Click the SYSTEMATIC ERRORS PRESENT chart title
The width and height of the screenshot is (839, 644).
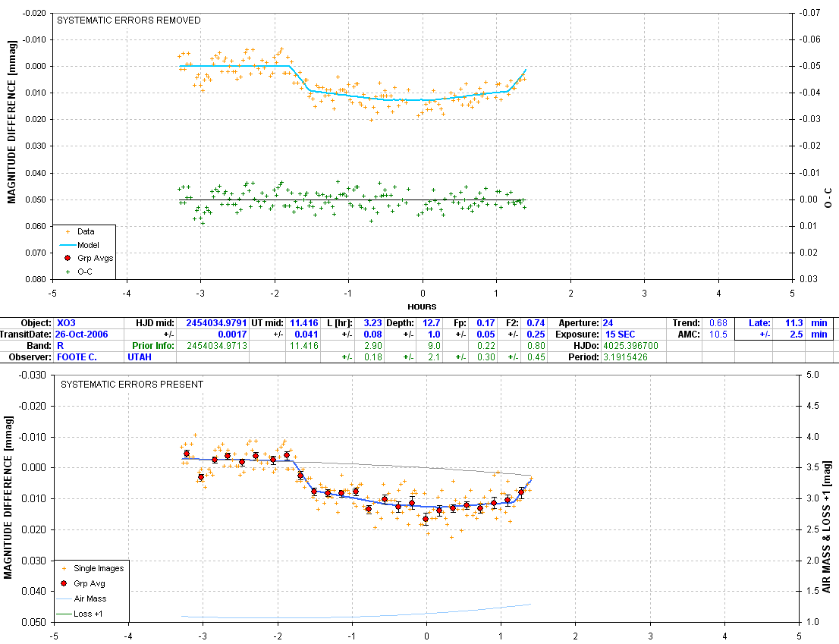coord(130,385)
